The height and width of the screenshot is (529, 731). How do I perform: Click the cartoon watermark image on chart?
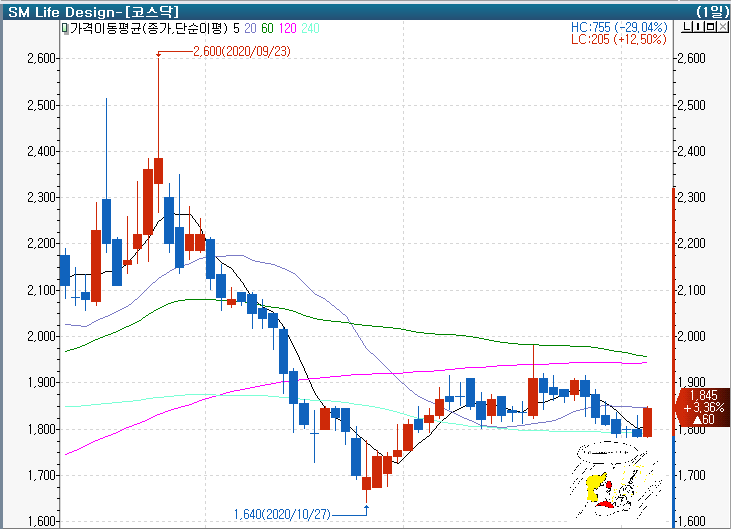(616, 478)
